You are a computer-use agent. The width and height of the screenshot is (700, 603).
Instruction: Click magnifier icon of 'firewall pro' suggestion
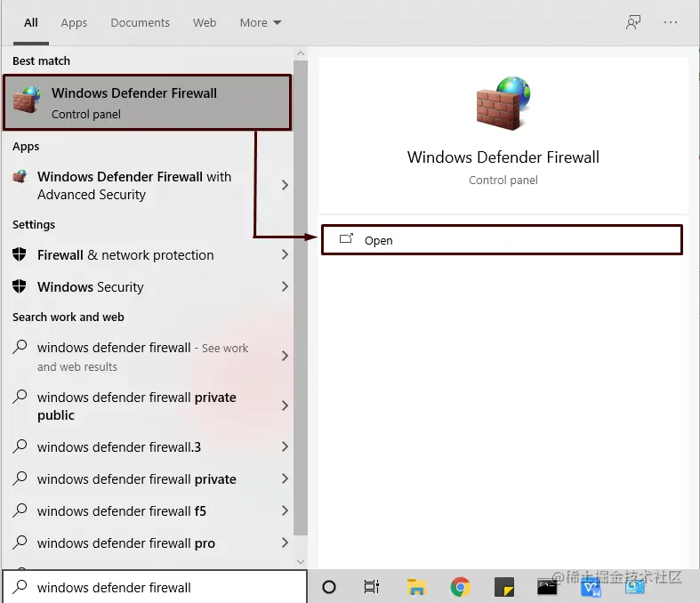[20, 543]
